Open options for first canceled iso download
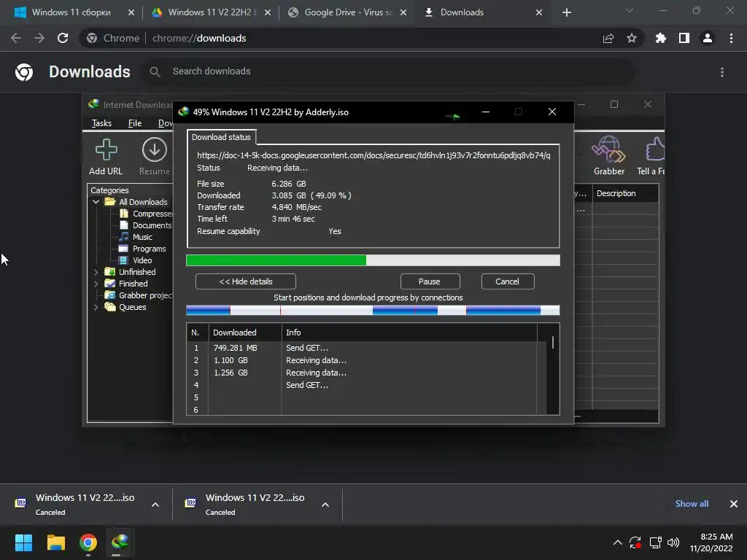 (155, 505)
